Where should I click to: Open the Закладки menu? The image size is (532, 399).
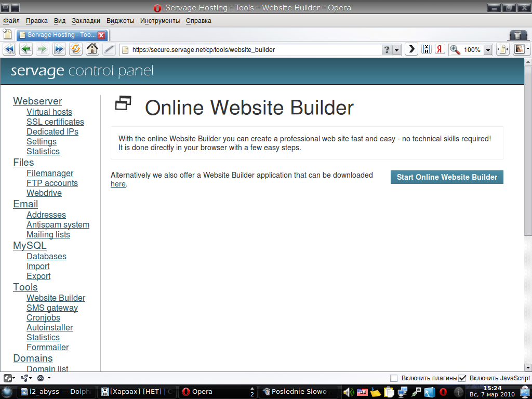[x=86, y=21]
